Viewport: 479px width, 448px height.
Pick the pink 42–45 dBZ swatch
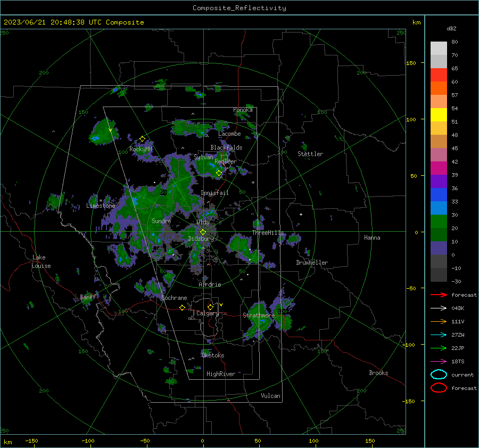point(439,154)
